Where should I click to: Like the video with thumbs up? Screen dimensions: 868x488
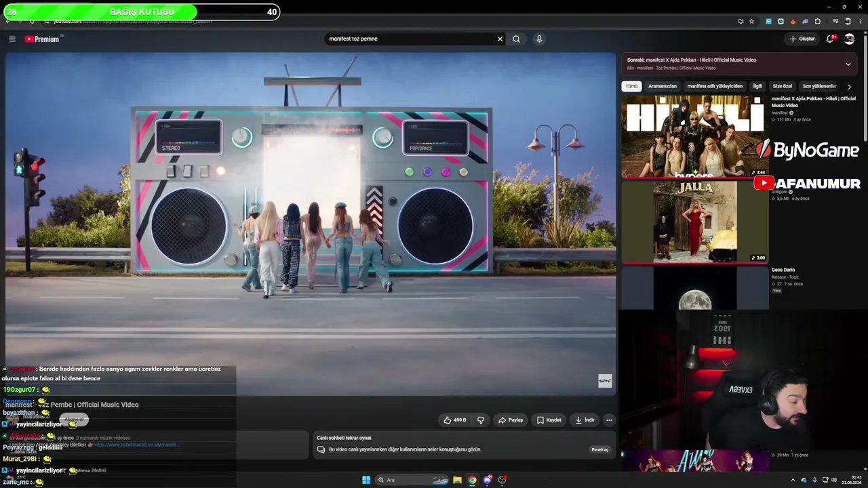click(x=455, y=420)
